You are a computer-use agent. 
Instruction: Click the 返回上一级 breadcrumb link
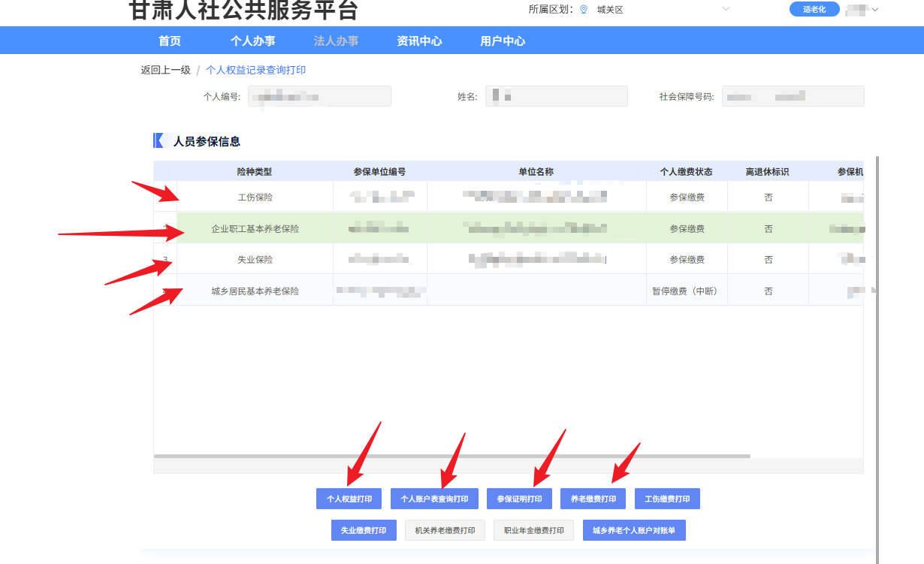[165, 70]
